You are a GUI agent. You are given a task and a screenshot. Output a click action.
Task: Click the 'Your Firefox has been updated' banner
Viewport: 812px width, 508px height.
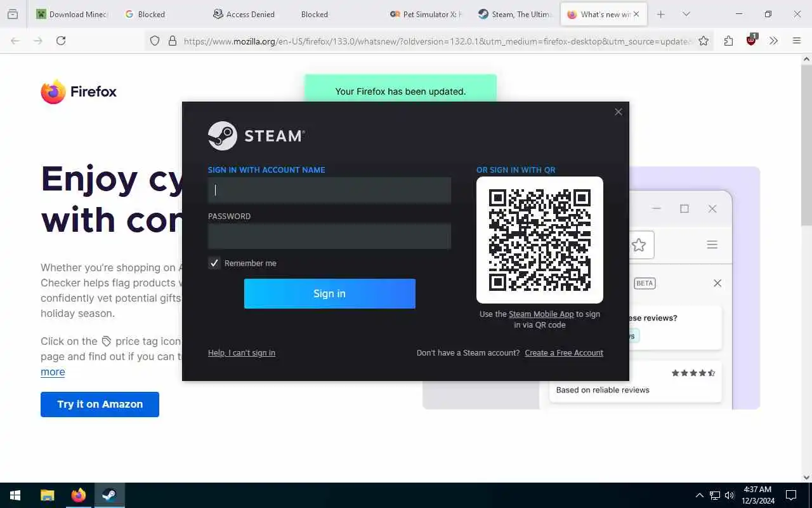[400, 89]
